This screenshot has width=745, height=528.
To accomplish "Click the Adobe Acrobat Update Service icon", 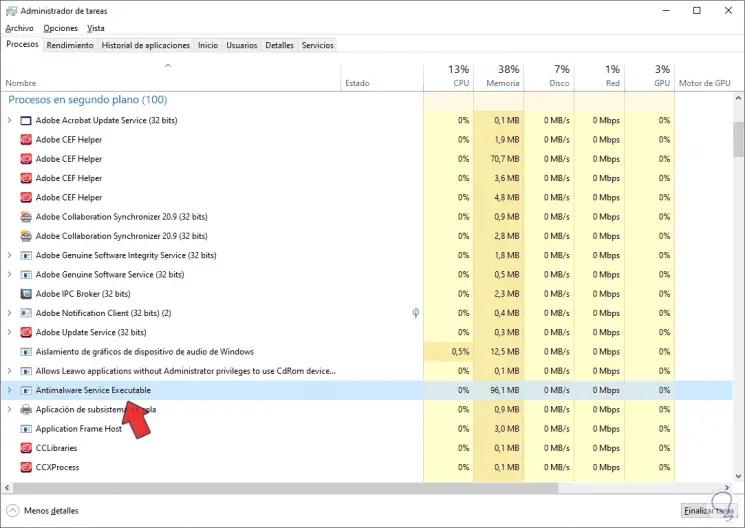I will (26, 121).
